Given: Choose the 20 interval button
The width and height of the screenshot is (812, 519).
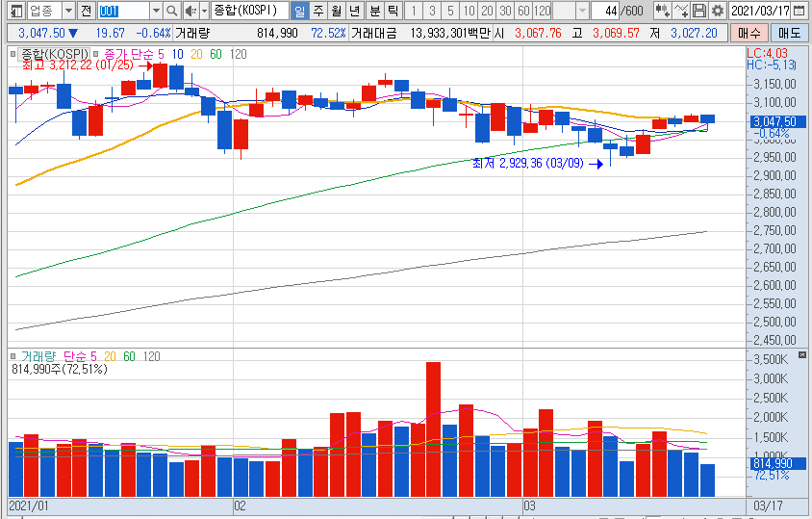Looking at the screenshot, I should click(x=487, y=10).
